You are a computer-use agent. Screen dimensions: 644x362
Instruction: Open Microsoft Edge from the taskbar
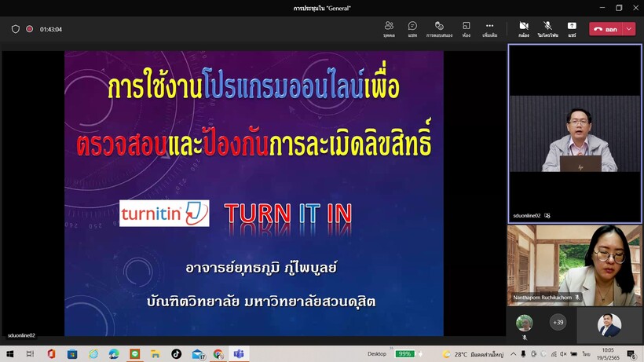(114, 354)
